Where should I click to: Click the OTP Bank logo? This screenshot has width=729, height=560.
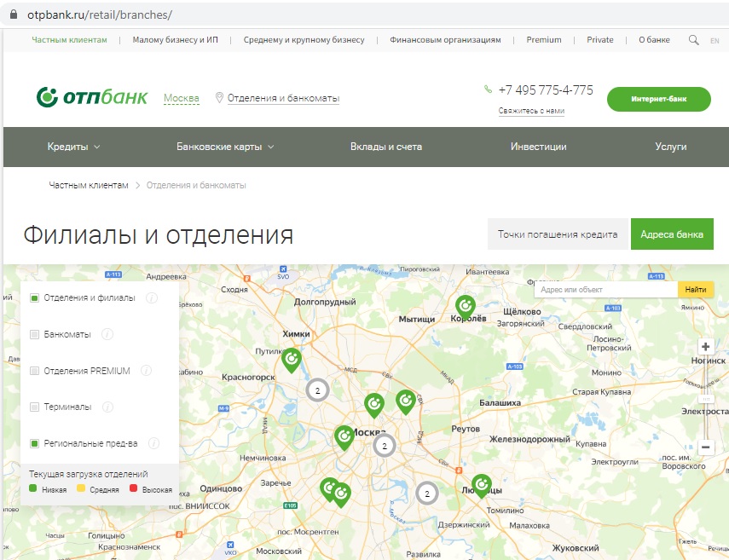coord(92,98)
